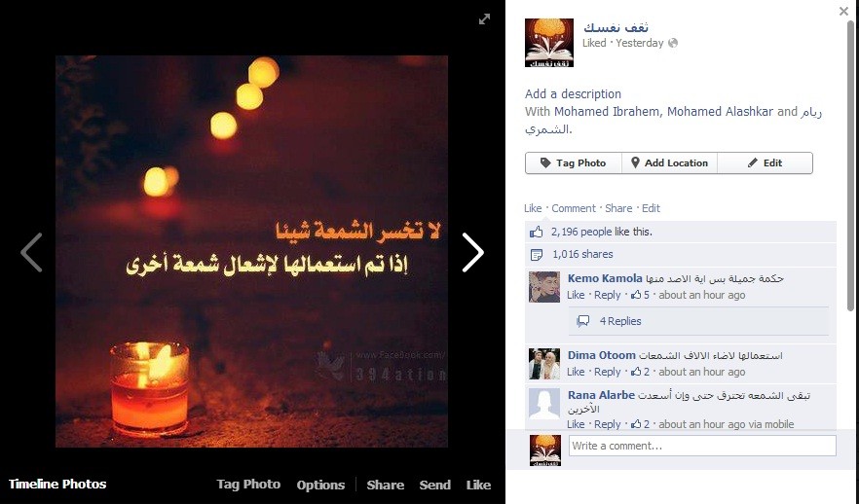Click the Tag Photo button with tag icon
Screen dimensions: 859x504
pos(573,163)
